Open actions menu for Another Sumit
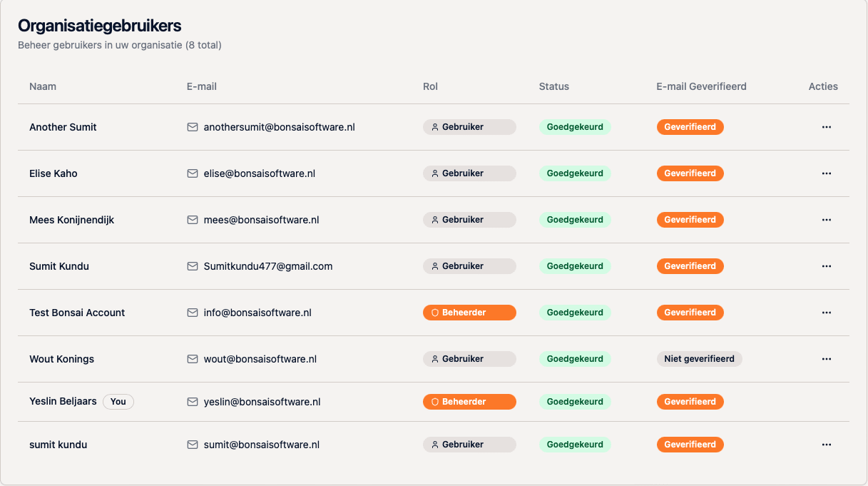This screenshot has height=486, width=868. coord(827,127)
